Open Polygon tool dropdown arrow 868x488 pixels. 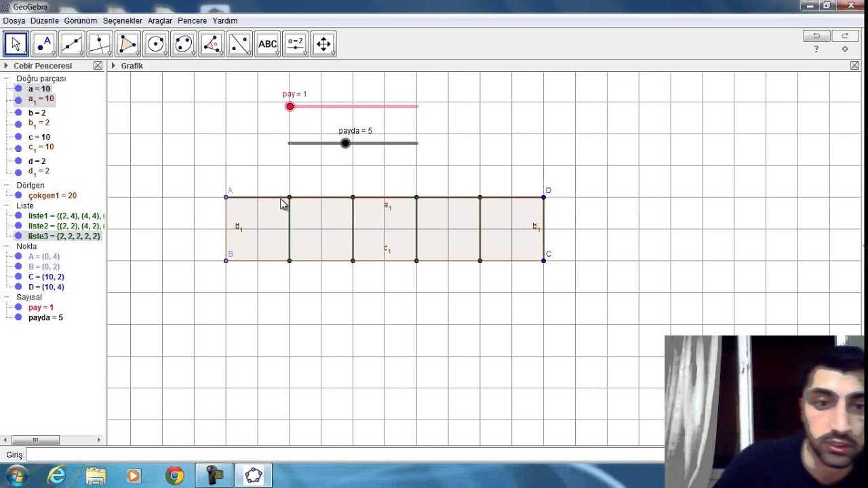point(137,54)
